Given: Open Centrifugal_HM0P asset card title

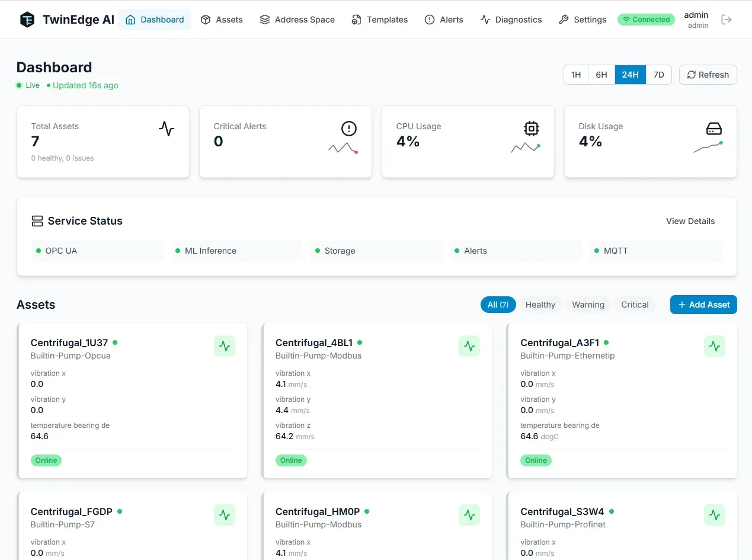Looking at the screenshot, I should point(318,511).
